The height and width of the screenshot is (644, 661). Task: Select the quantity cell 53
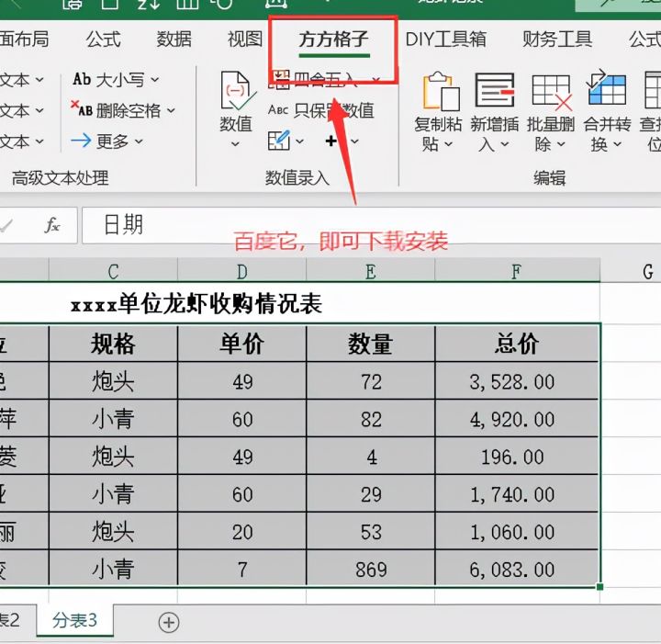(x=371, y=531)
